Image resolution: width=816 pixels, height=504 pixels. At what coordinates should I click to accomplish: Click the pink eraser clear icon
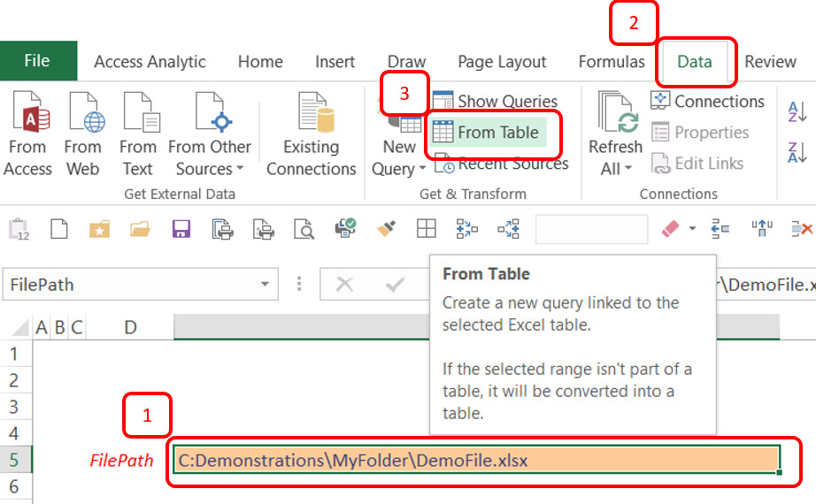pyautogui.click(x=670, y=228)
